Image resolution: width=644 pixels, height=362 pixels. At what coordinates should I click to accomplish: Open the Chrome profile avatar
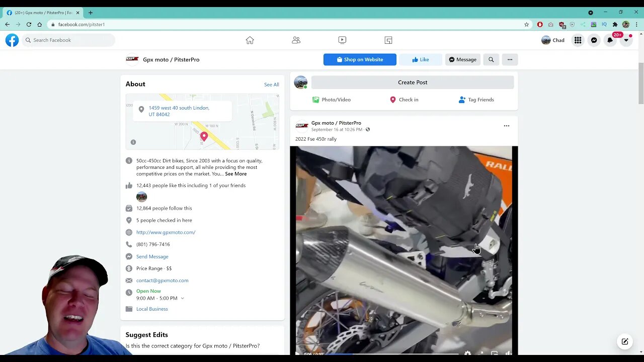click(626, 24)
